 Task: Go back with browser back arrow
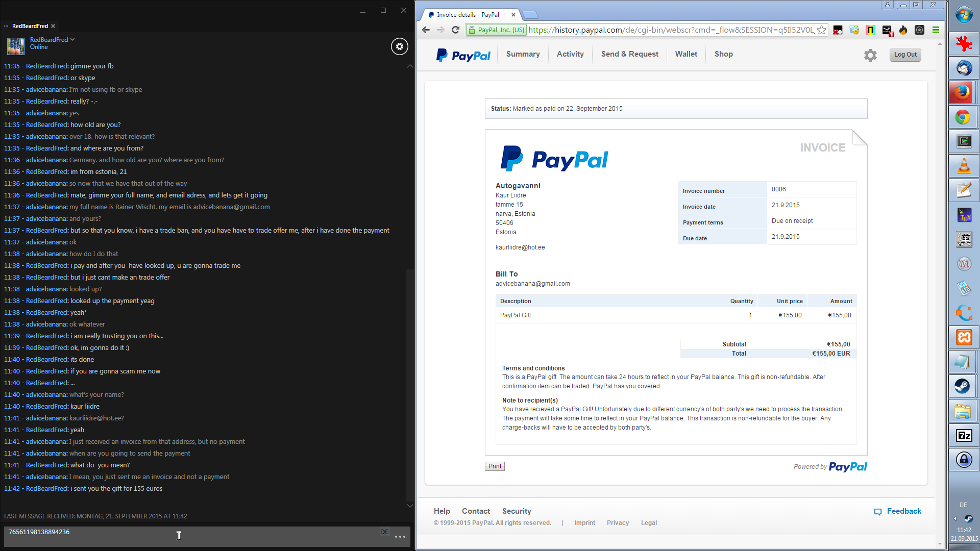(x=426, y=30)
